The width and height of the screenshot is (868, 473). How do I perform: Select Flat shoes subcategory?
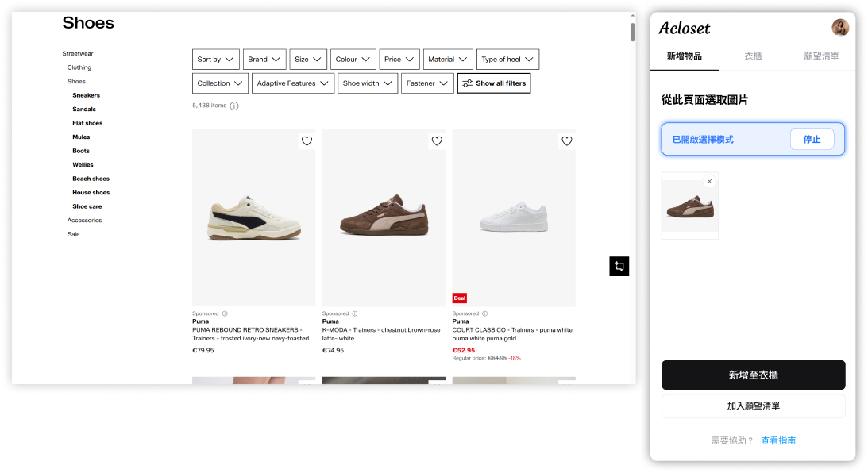[87, 123]
